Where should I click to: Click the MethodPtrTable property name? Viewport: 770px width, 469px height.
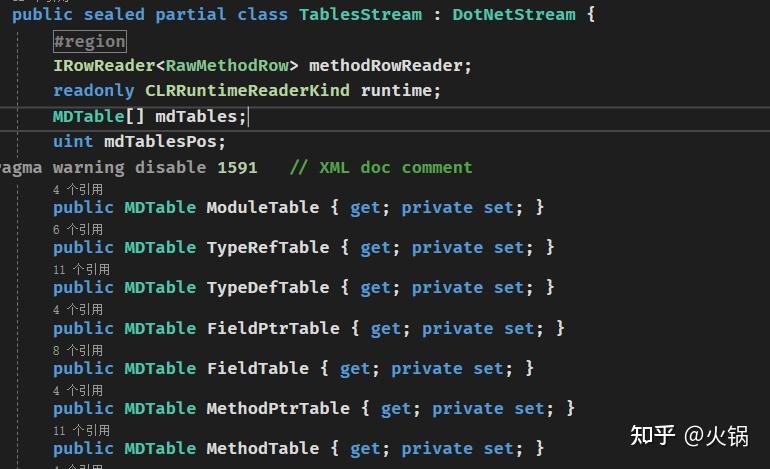pos(278,408)
